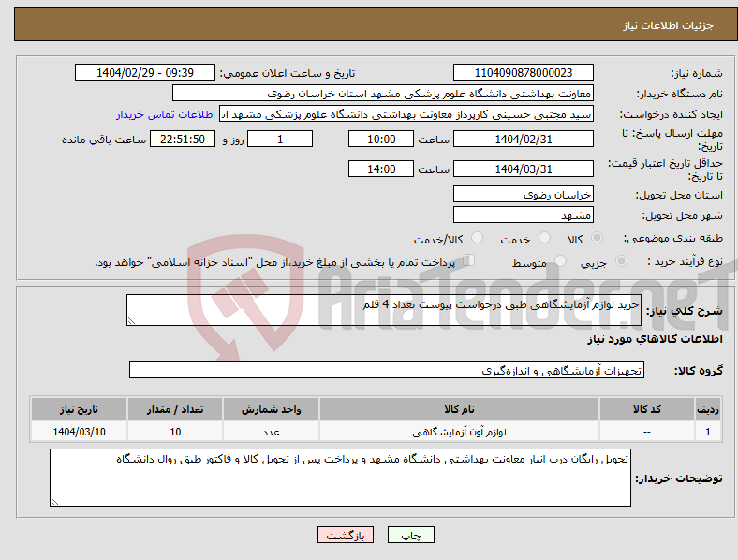
Task: Click the general need description textarea
Action: click(x=384, y=310)
